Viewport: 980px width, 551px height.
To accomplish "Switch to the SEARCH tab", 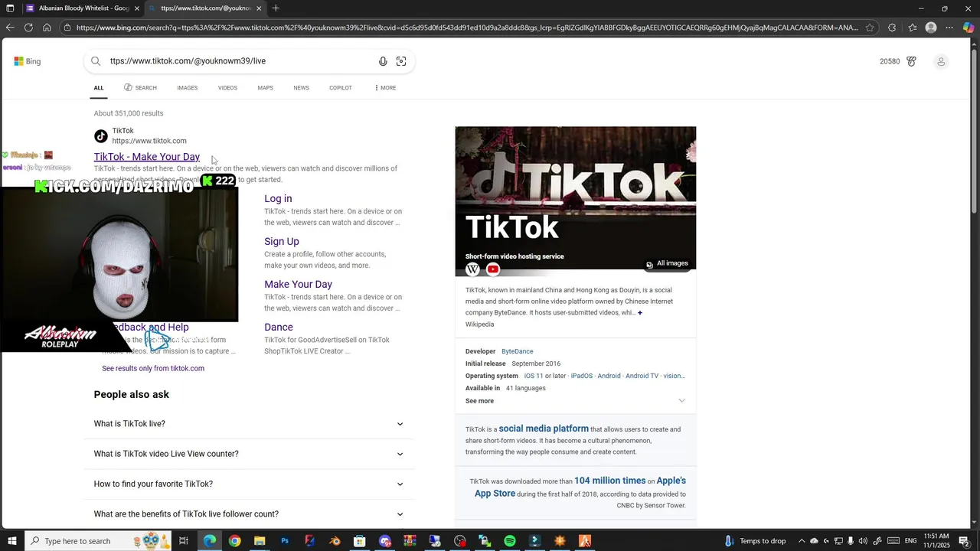I will tap(140, 88).
